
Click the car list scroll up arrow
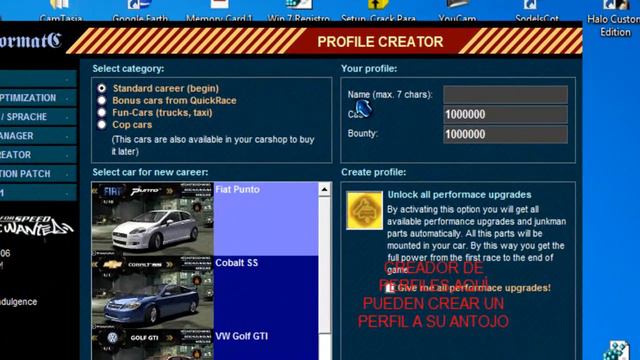pos(324,189)
